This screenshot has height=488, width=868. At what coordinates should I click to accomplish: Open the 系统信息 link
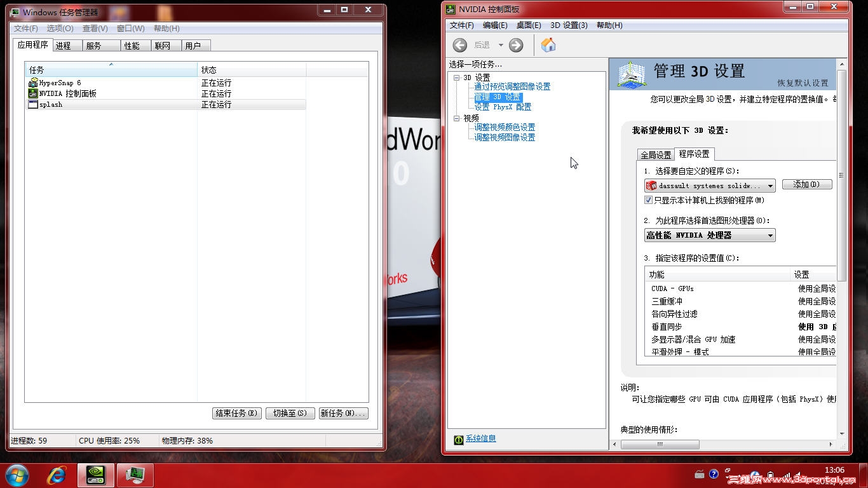(x=481, y=438)
